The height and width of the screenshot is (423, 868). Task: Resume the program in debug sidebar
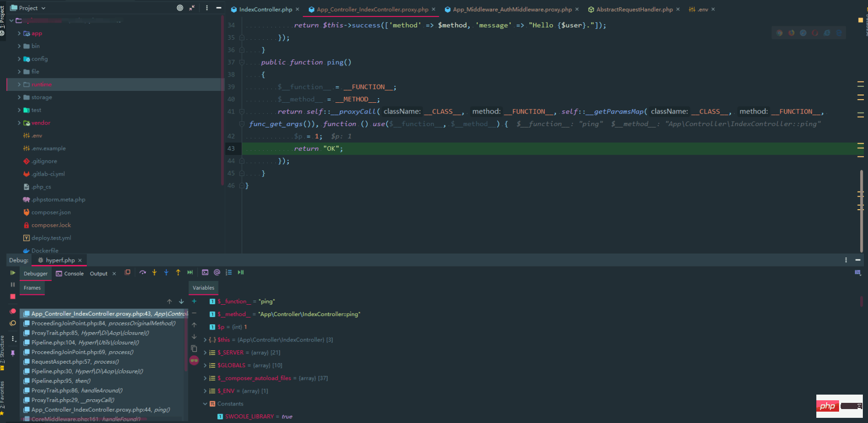point(13,273)
